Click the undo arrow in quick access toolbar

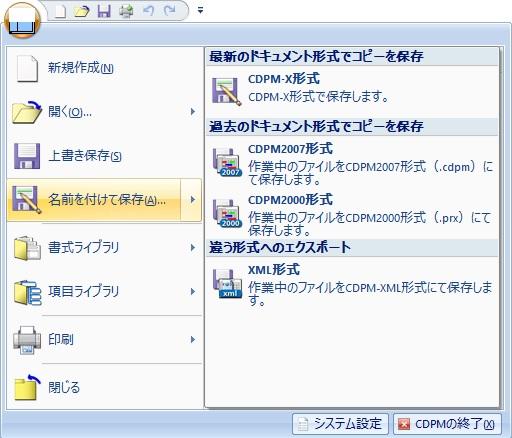(148, 11)
